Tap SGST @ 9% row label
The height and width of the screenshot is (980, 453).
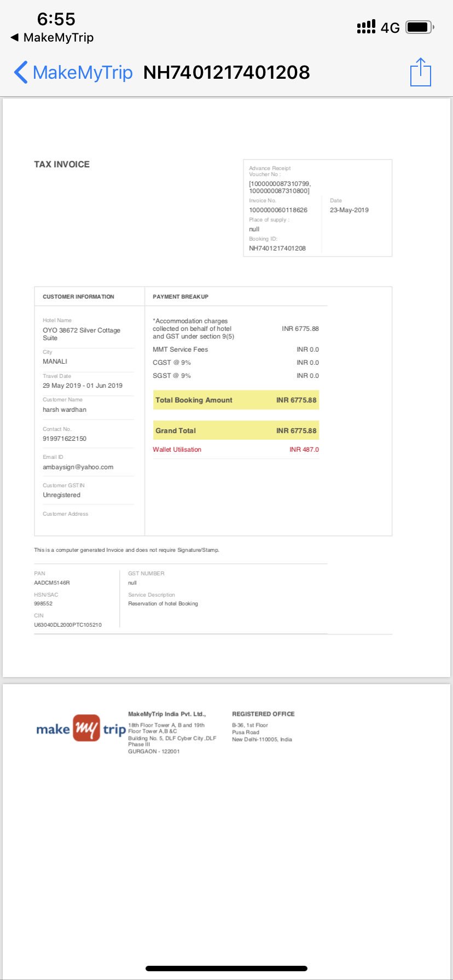point(172,376)
